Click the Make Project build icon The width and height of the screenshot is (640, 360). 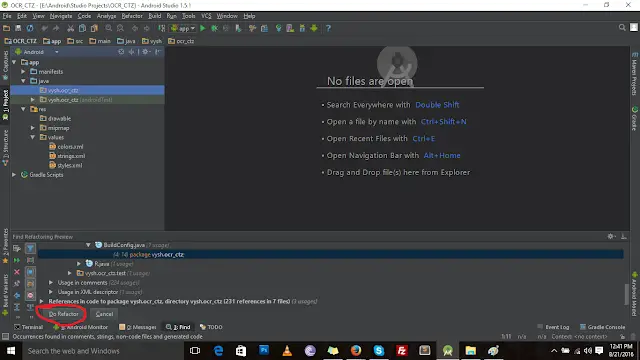coord(162,28)
